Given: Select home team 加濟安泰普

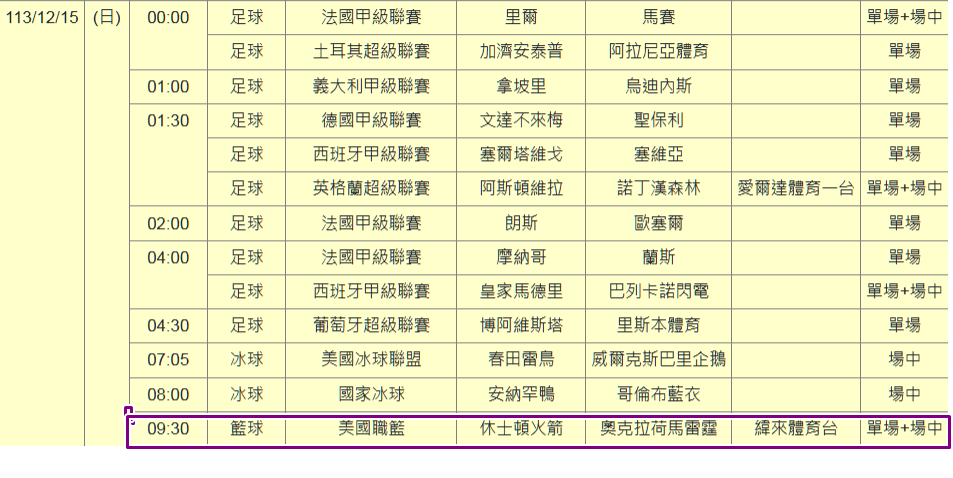Looking at the screenshot, I should pos(521,52).
